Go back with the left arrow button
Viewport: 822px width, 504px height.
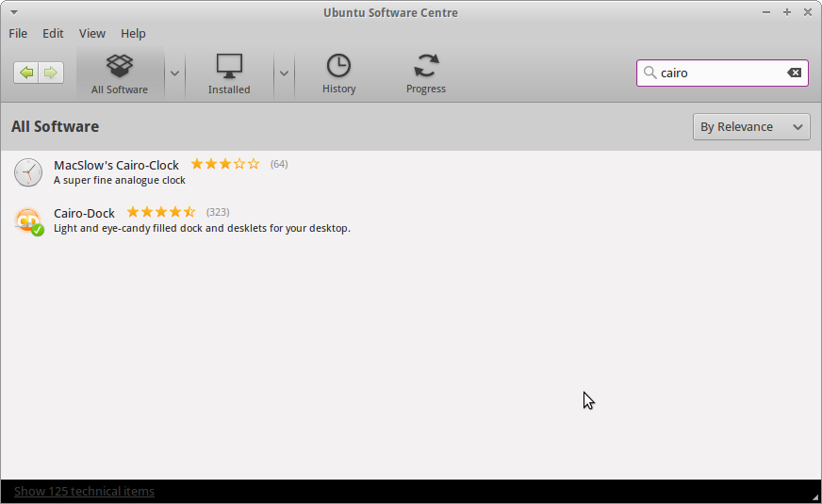pyautogui.click(x=26, y=73)
